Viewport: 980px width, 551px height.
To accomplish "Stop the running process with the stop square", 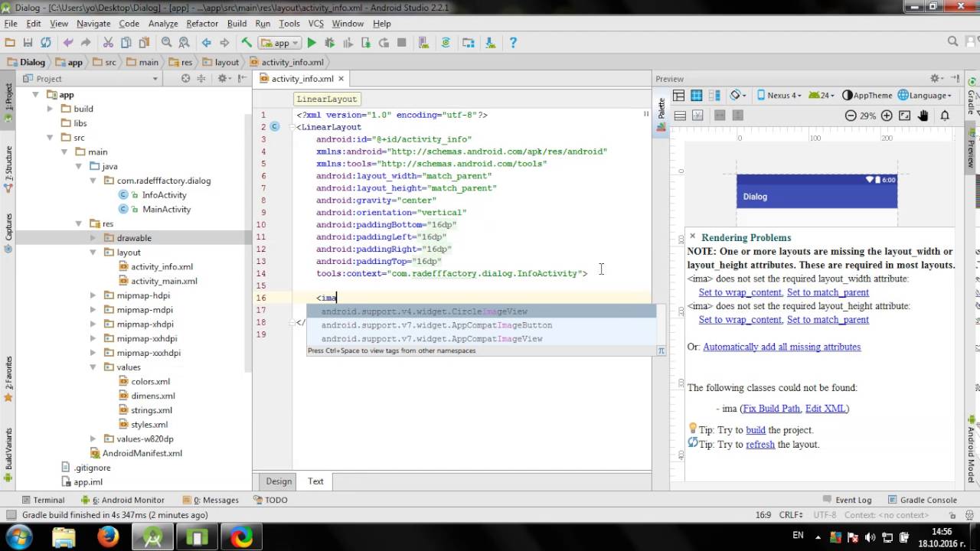I will pyautogui.click(x=401, y=43).
